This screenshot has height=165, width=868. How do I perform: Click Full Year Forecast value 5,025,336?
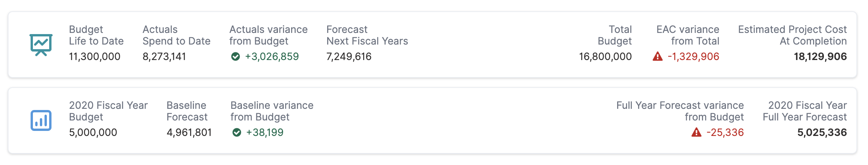pyautogui.click(x=822, y=132)
